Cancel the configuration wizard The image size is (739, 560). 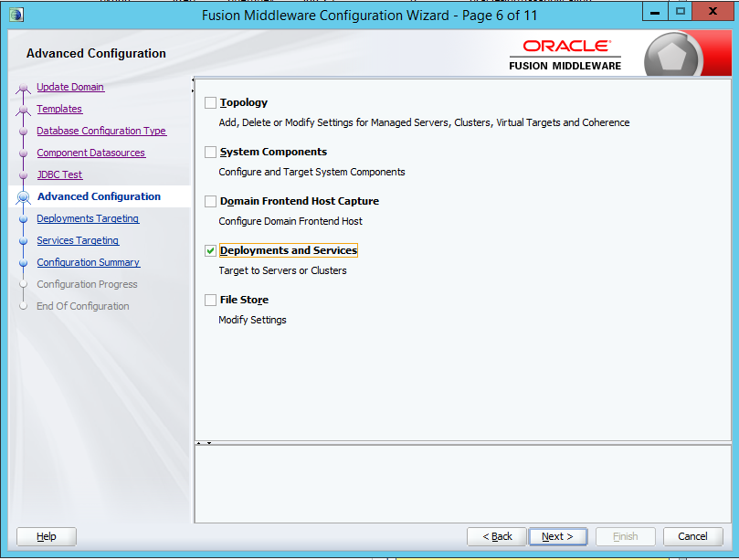[692, 536]
